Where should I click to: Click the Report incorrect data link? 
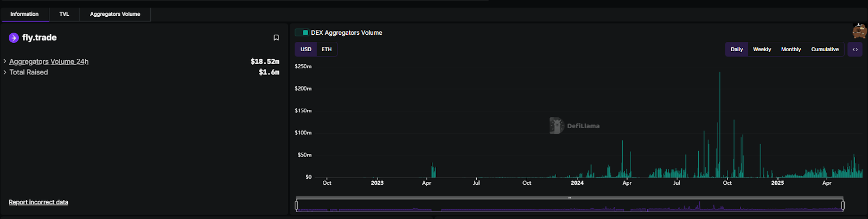pos(39,202)
